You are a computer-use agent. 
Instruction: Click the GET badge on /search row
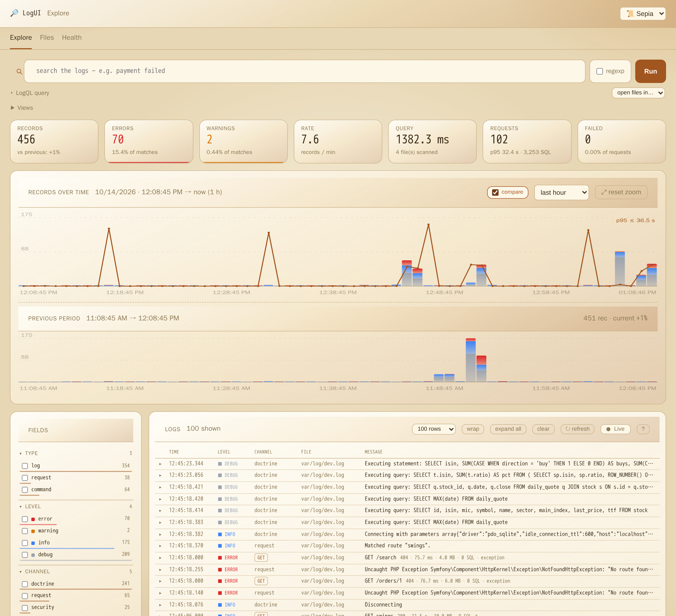point(261,558)
